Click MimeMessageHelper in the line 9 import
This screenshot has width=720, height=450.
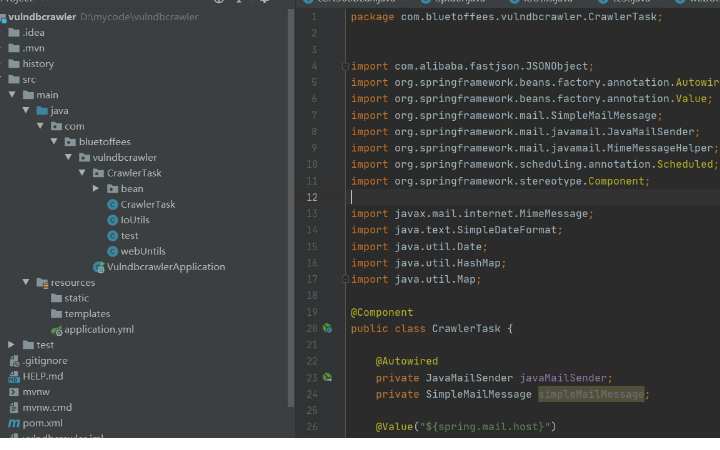coord(660,148)
